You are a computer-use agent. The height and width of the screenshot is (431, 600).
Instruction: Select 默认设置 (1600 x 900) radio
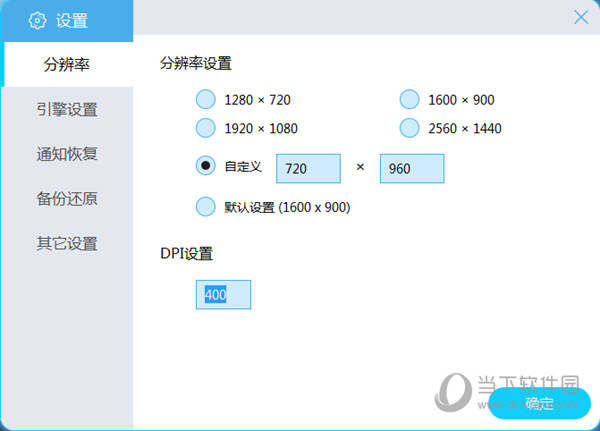[205, 207]
